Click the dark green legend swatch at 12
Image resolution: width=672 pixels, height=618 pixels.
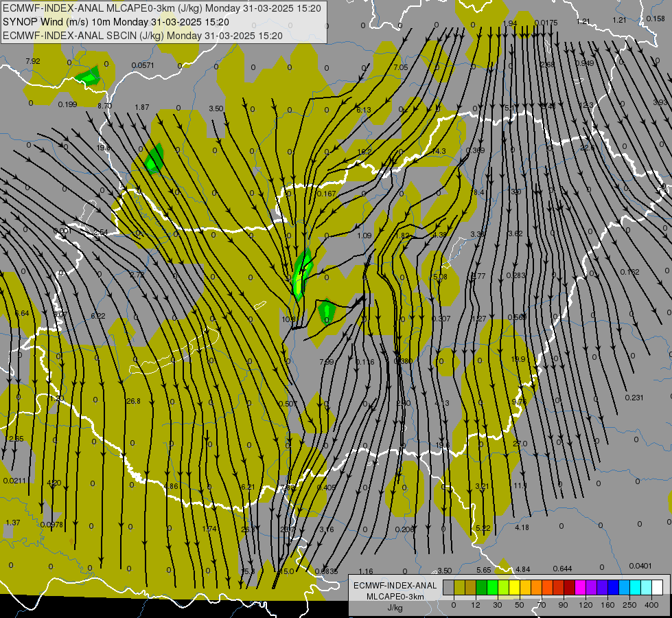[x=481, y=588]
